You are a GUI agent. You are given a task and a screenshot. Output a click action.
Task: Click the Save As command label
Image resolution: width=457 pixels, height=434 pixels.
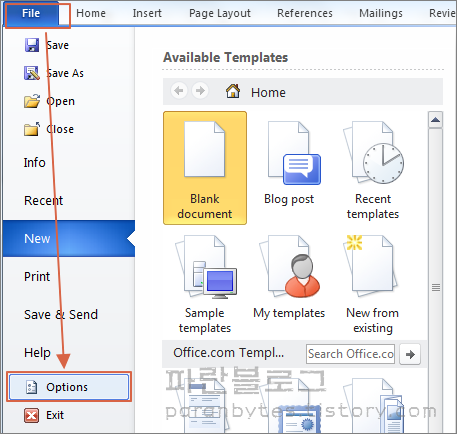click(65, 73)
